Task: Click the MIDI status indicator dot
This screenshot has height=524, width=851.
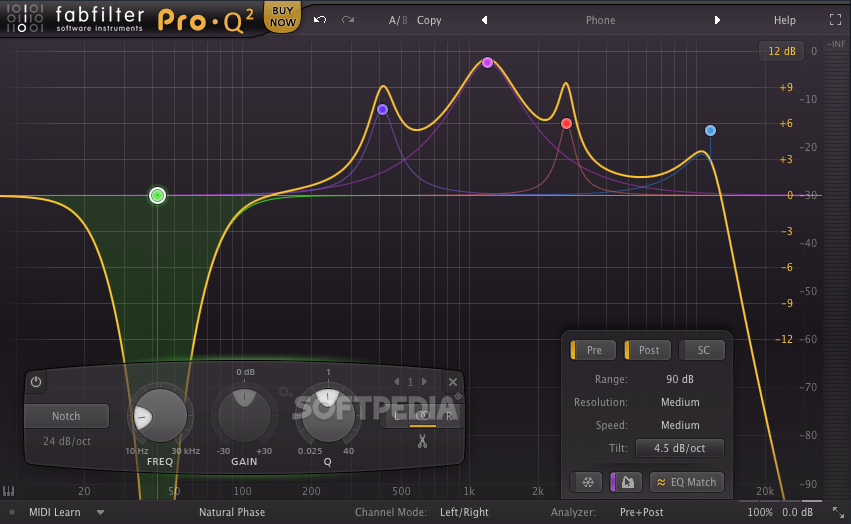Action: (x=12, y=512)
